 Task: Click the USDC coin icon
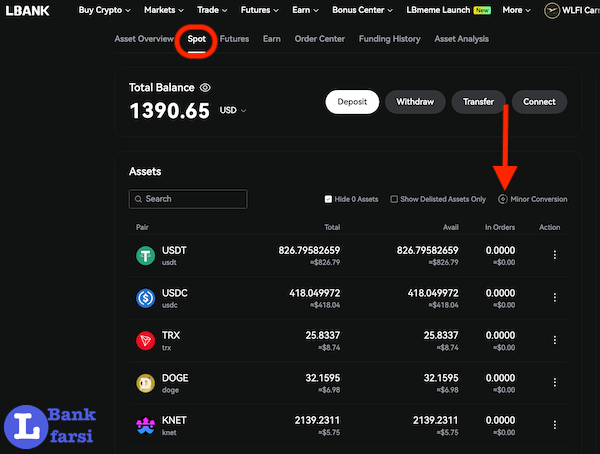[x=147, y=297]
